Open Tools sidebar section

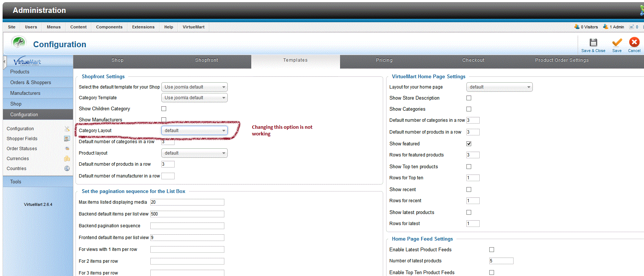coord(38,182)
